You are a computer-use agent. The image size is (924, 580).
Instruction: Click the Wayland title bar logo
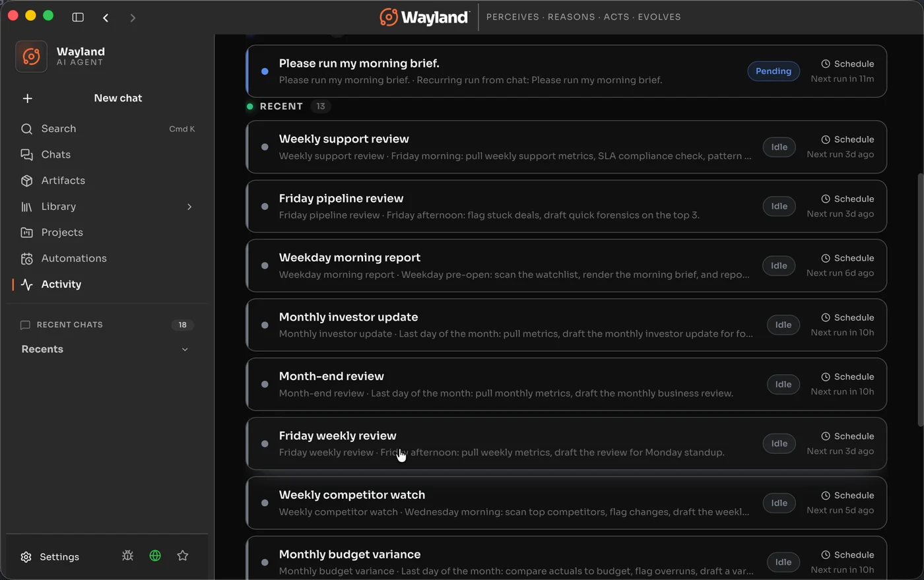click(x=424, y=17)
